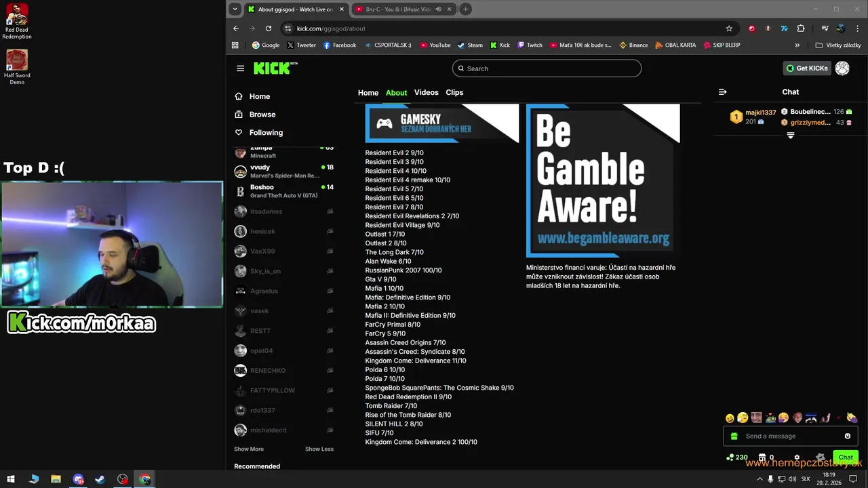Viewport: 868px width, 488px height.
Task: Go back in browser history
Action: [236, 28]
